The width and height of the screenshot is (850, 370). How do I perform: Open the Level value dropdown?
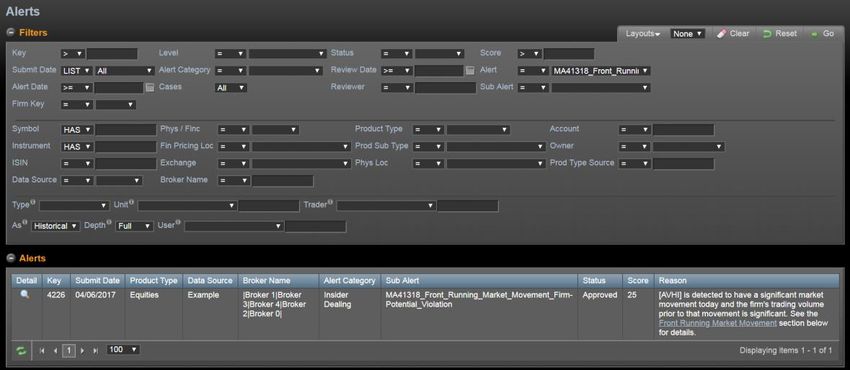[x=287, y=54]
